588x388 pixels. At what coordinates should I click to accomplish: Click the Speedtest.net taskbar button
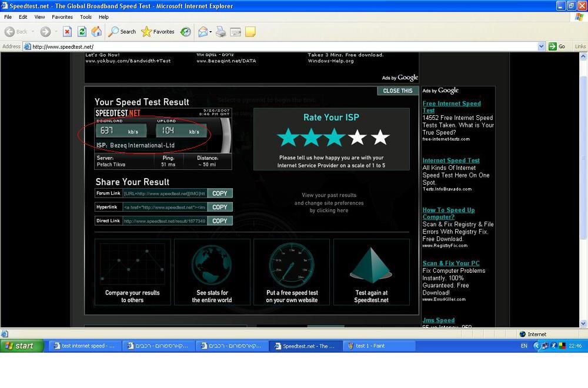tap(305, 346)
